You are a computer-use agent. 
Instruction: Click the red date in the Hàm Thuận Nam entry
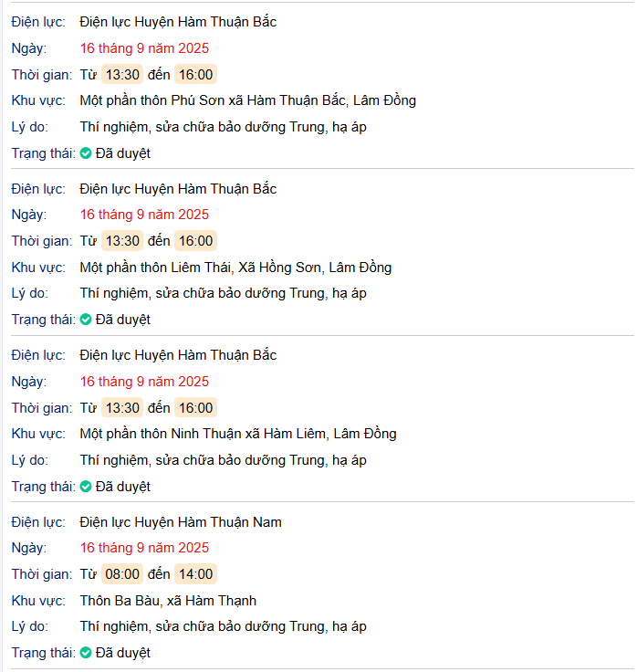point(144,548)
